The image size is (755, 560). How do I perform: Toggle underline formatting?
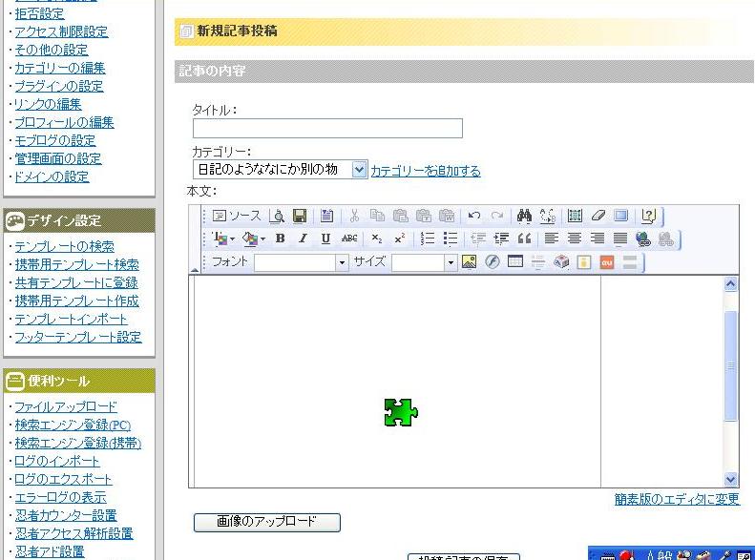pyautogui.click(x=326, y=239)
